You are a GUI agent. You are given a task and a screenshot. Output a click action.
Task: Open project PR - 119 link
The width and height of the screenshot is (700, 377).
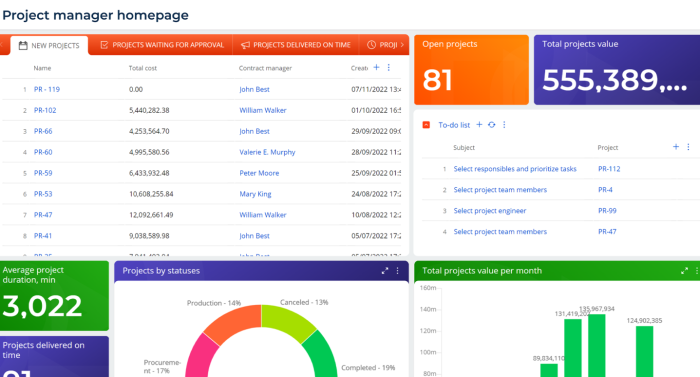[x=47, y=89]
